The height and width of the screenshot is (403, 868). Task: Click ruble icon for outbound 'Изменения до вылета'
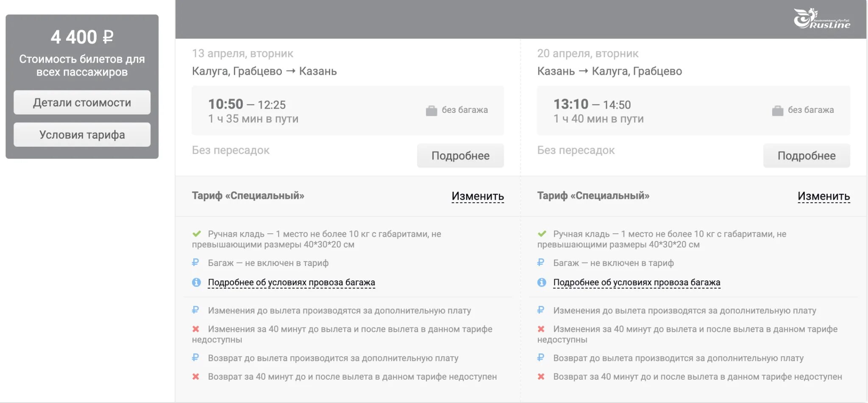coord(195,310)
